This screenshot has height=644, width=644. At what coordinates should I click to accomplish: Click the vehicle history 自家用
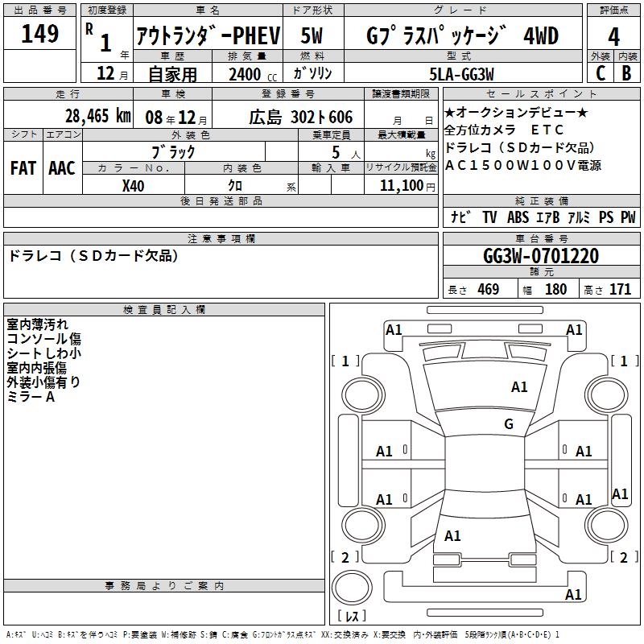tap(172, 74)
